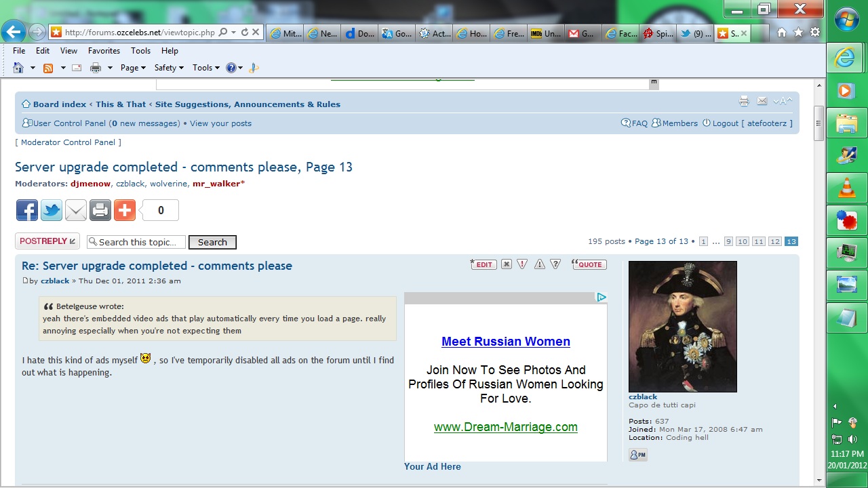Open the VLC media player taskbar icon
This screenshot has width=868, height=488.
tap(846, 186)
